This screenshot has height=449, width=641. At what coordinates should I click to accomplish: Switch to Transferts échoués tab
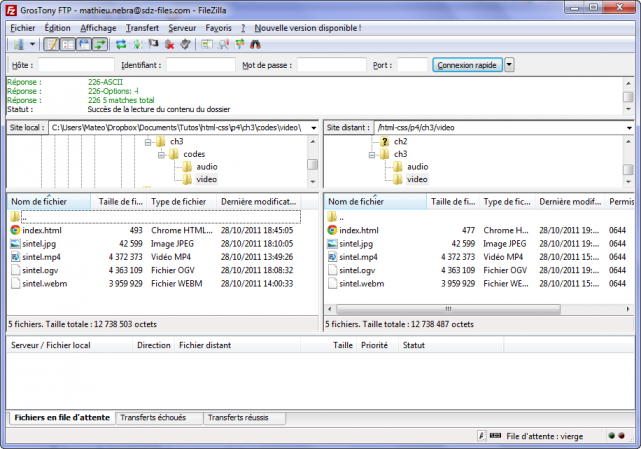(x=157, y=417)
